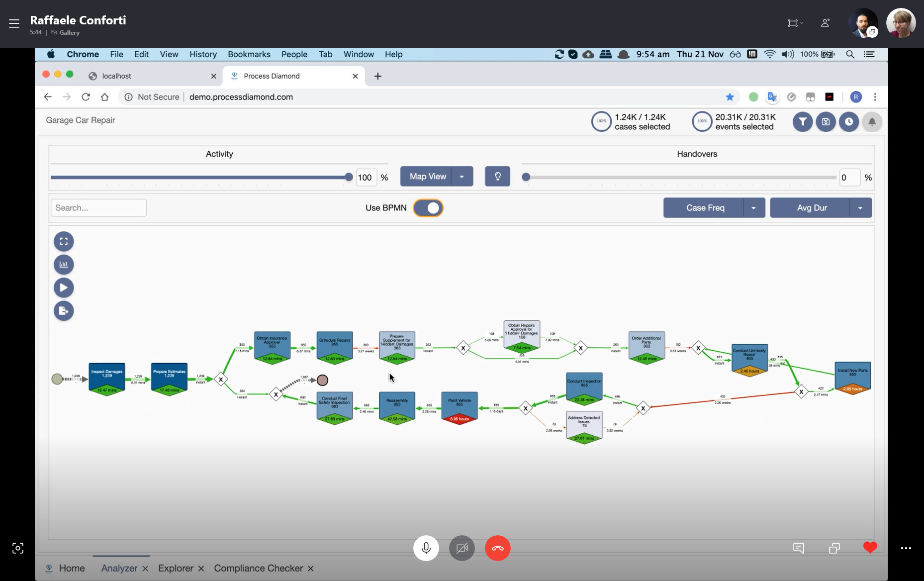Switch to the localhost tab

[x=154, y=76]
